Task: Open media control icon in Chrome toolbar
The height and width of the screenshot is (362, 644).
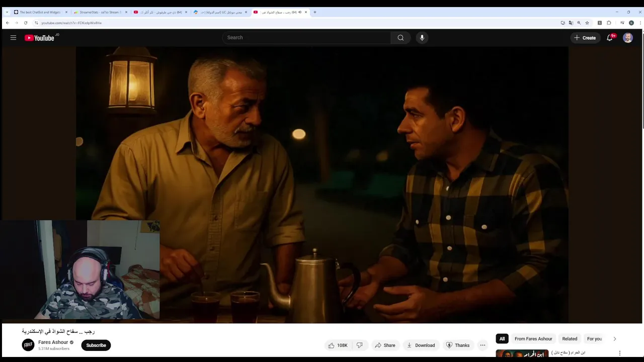Action: coord(622,23)
